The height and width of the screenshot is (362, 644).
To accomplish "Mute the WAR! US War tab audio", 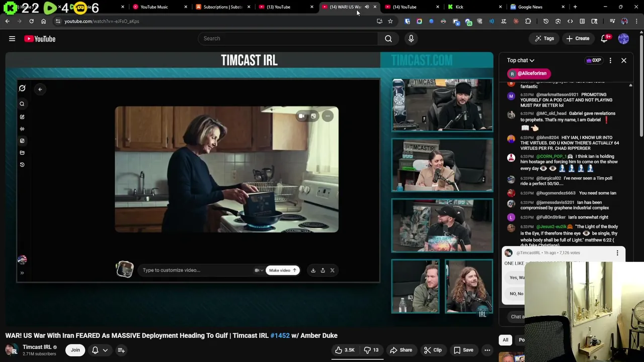I will coord(367,7).
